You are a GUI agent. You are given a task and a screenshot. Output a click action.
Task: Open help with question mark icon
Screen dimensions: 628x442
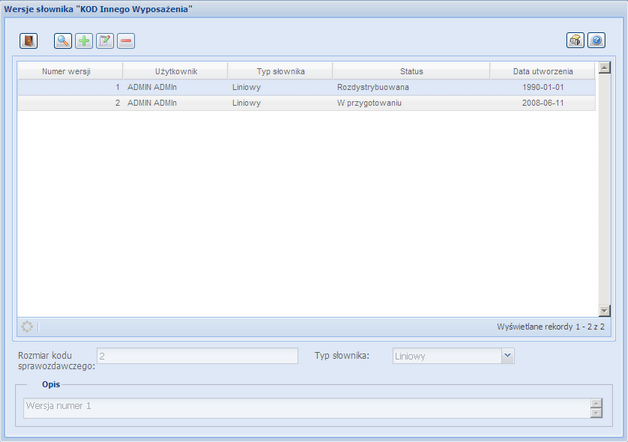pyautogui.click(x=596, y=41)
